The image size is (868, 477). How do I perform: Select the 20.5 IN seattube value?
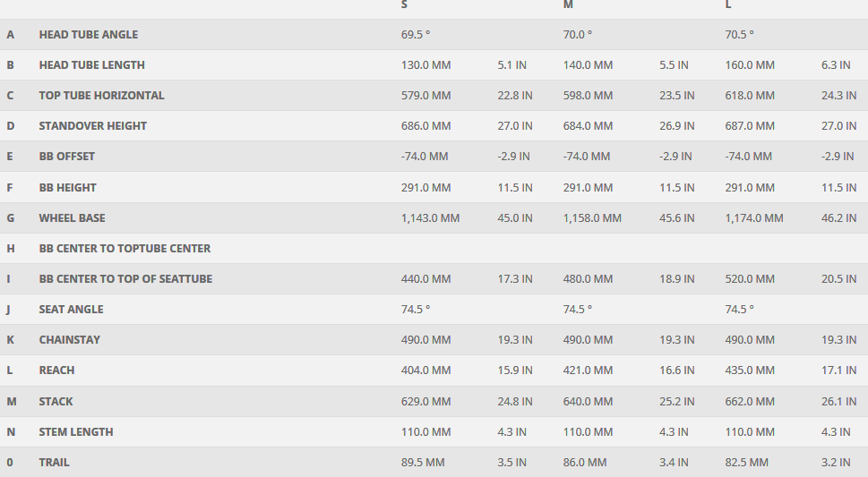pos(838,279)
